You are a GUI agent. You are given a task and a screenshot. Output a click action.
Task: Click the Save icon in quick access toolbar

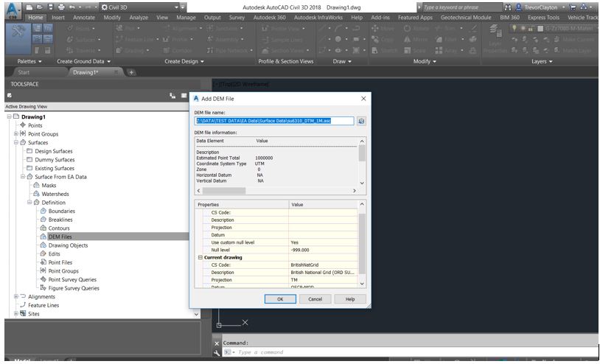pos(51,7)
